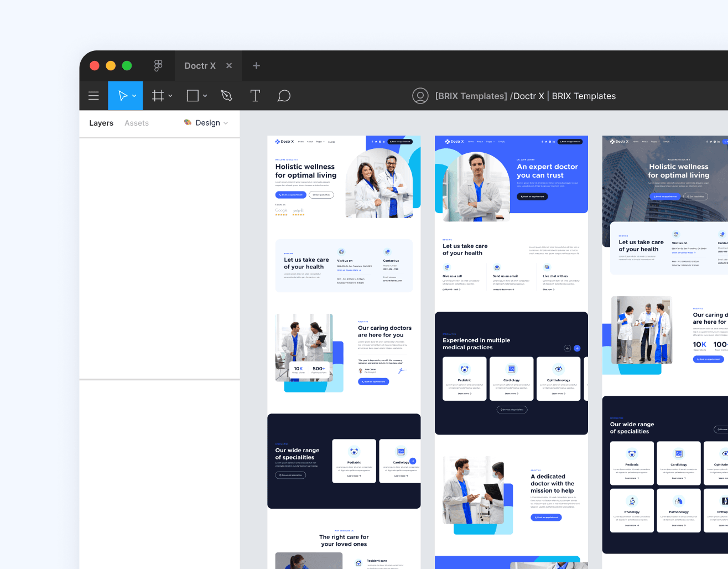Open comment mode with the speech bubble icon
The image size is (728, 569).
pos(284,95)
